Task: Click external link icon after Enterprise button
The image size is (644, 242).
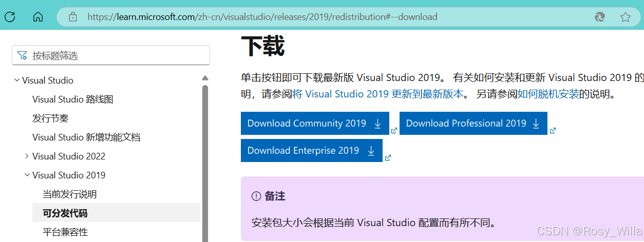Action: tap(388, 157)
